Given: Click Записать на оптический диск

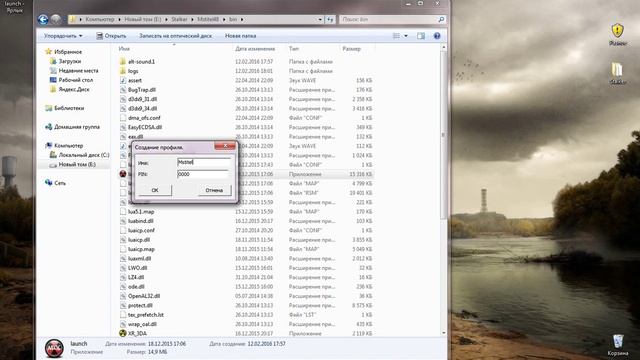Looking at the screenshot, I should (176, 36).
